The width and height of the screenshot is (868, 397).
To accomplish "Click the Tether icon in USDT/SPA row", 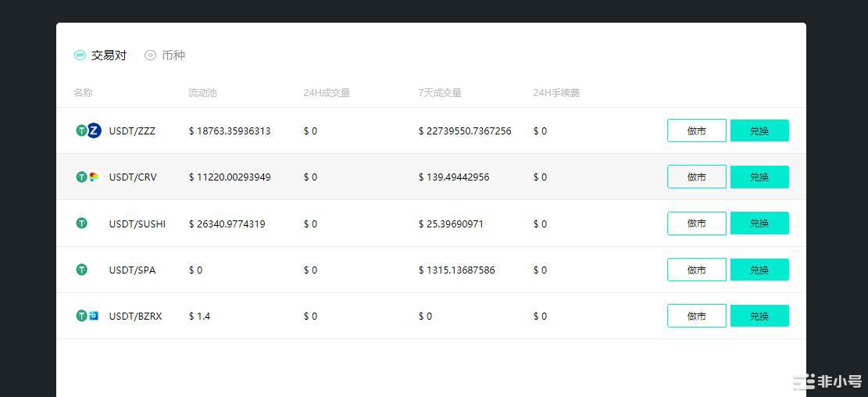I will point(82,270).
